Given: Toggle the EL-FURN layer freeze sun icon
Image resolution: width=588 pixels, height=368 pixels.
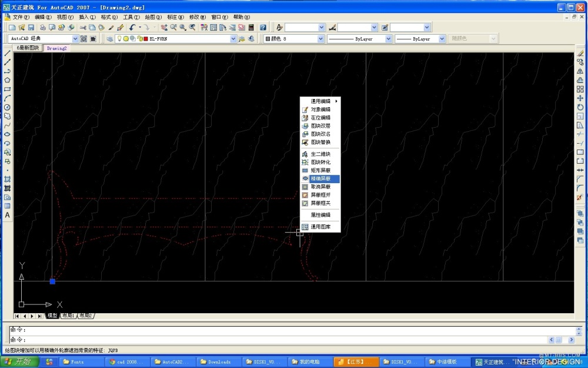Looking at the screenshot, I should pos(126,39).
